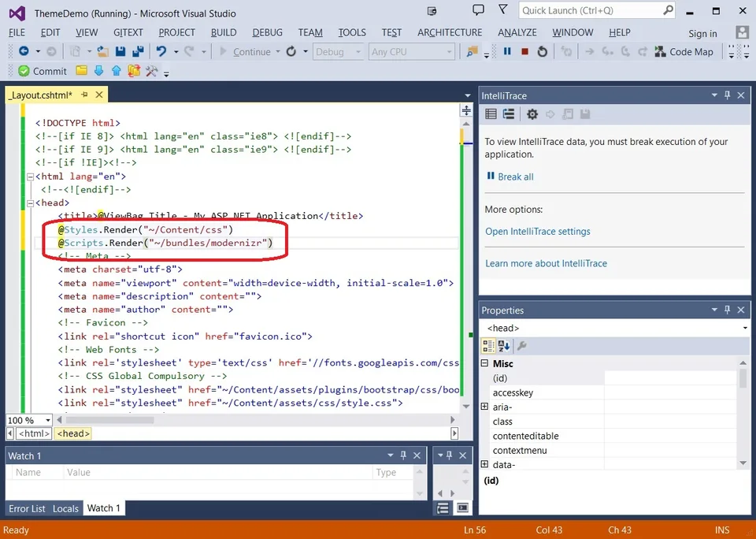
Task: Click the Quick Launch search field
Action: pyautogui.click(x=597, y=10)
